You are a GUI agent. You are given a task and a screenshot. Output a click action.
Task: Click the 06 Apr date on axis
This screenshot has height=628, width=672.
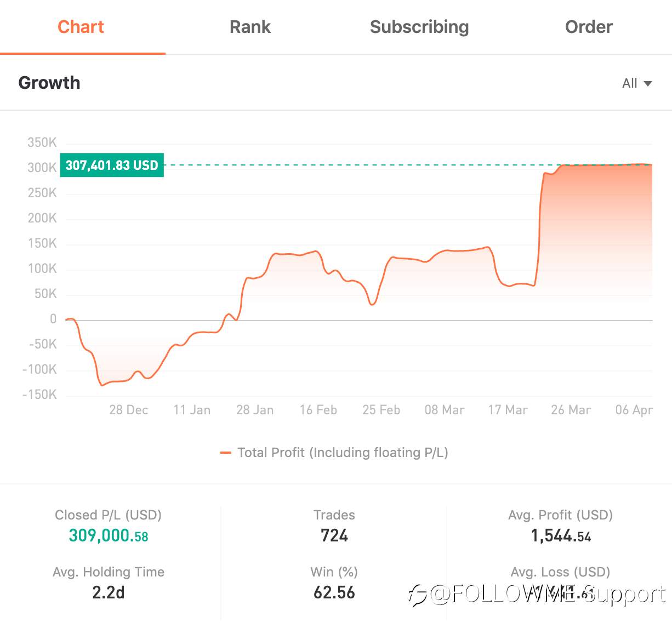coord(634,410)
